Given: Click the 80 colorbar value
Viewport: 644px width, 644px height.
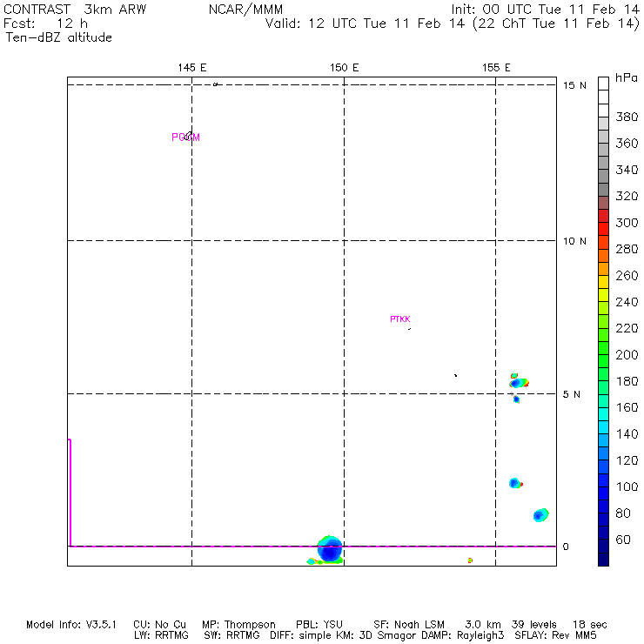Looking at the screenshot, I should (x=623, y=513).
